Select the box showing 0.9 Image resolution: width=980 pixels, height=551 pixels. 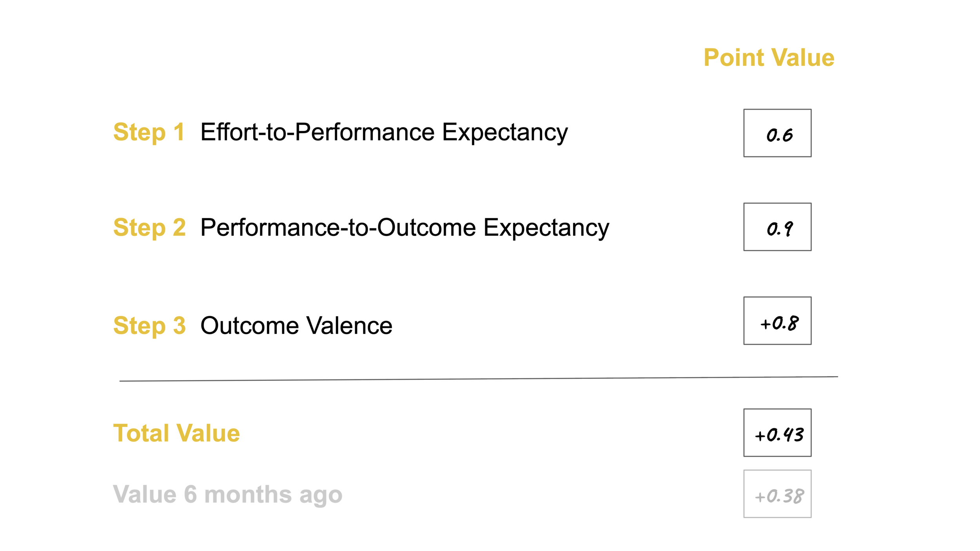coord(777,227)
